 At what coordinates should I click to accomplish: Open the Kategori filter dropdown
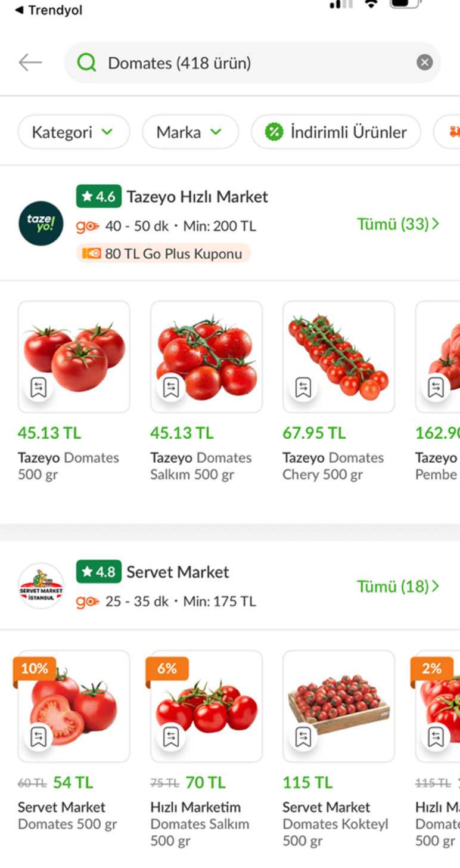click(x=73, y=132)
